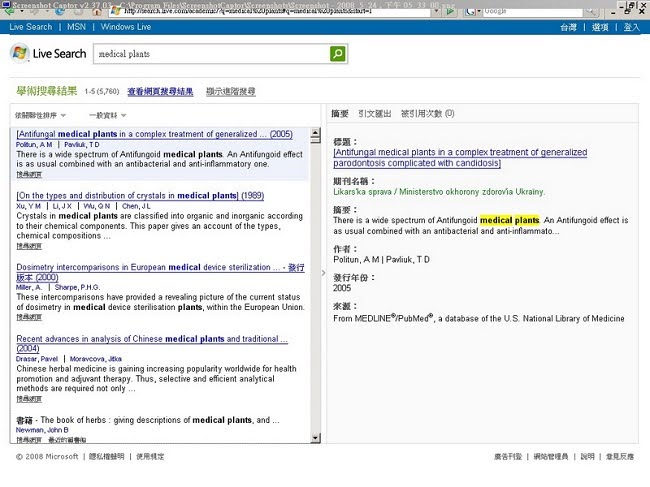Open MSN in top navigation bar
The height and width of the screenshot is (487, 650).
[x=76, y=27]
